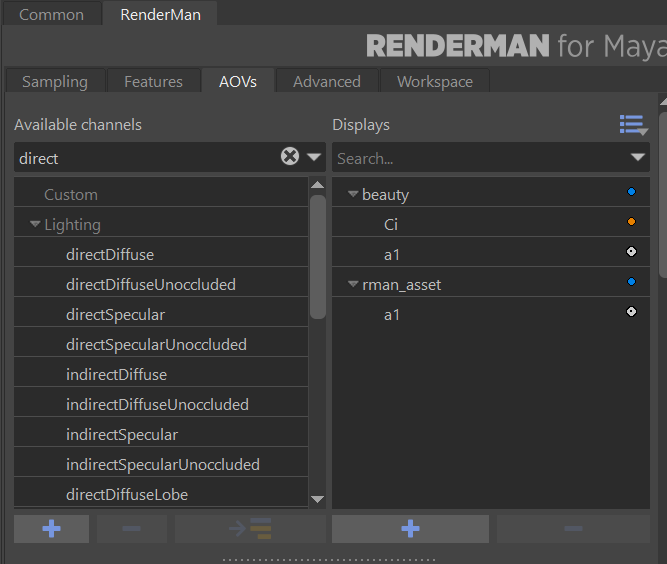The height and width of the screenshot is (564, 667).
Task: Collapse the rman_asset display tree
Action: pyautogui.click(x=353, y=284)
